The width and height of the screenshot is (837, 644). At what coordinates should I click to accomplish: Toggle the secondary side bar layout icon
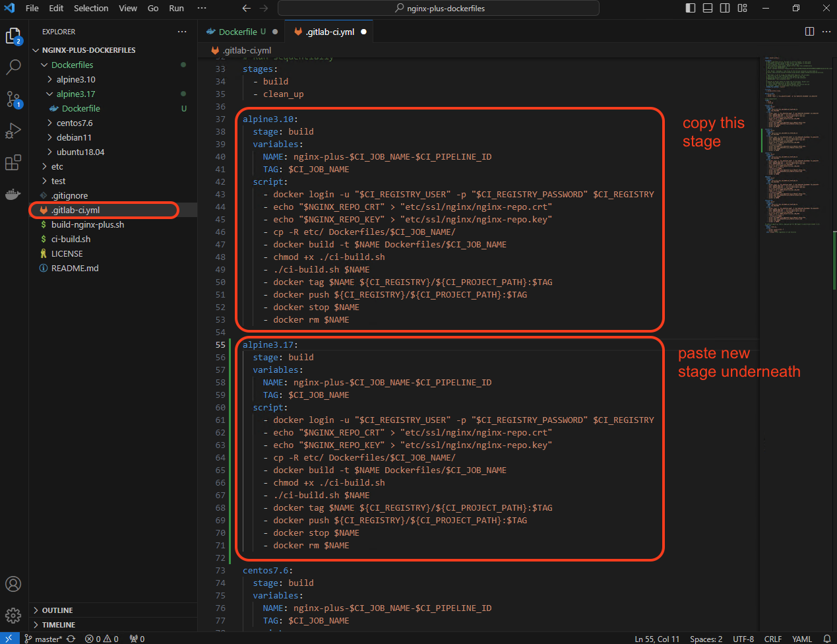[725, 8]
